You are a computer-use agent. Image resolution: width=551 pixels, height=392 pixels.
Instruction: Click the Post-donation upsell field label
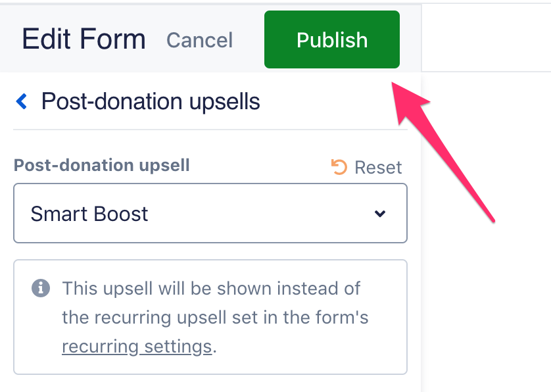[101, 165]
